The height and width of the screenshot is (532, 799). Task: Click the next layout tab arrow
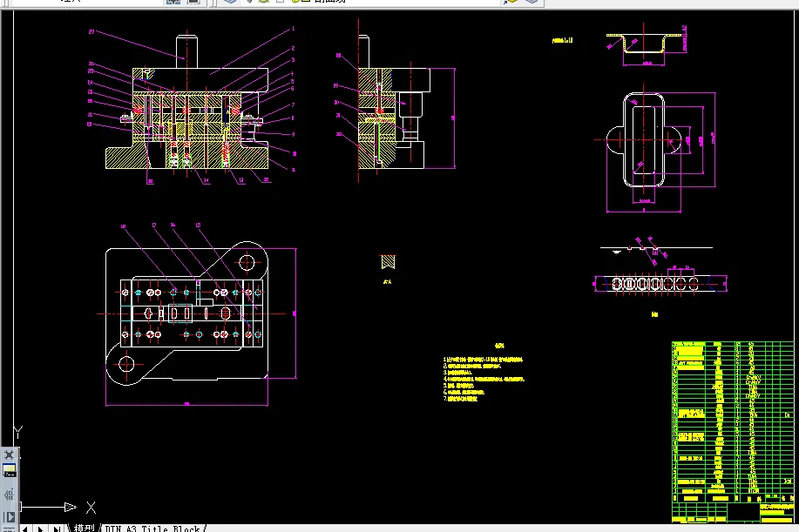click(x=40, y=529)
